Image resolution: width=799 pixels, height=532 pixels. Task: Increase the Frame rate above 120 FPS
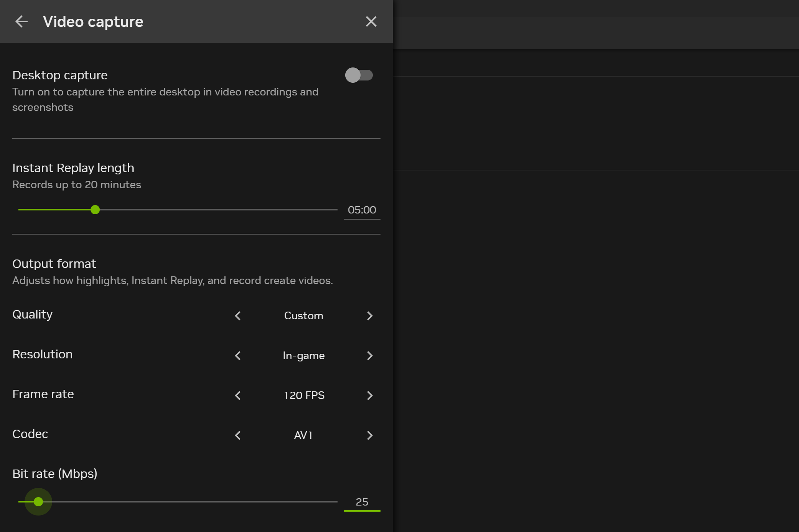tap(370, 396)
